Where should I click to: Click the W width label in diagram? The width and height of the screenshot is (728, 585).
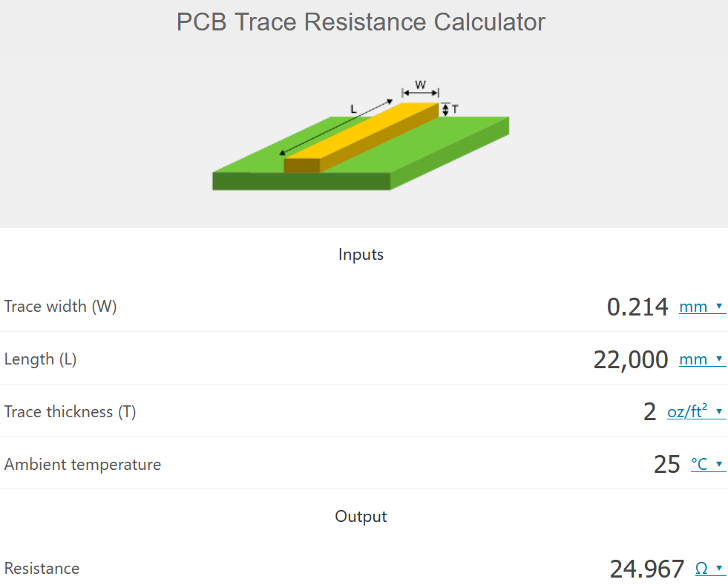click(x=420, y=85)
